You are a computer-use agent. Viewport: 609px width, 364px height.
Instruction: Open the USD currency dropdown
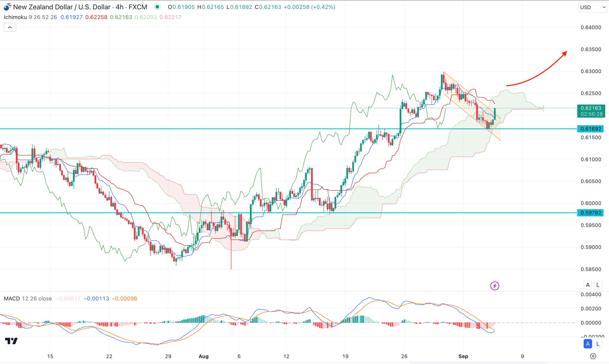tap(593, 7)
